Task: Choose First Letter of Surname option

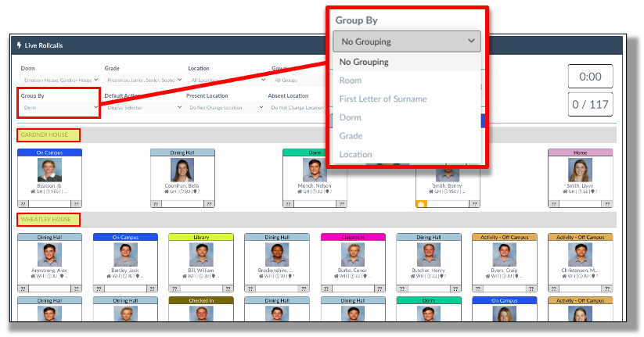Action: coord(407,99)
